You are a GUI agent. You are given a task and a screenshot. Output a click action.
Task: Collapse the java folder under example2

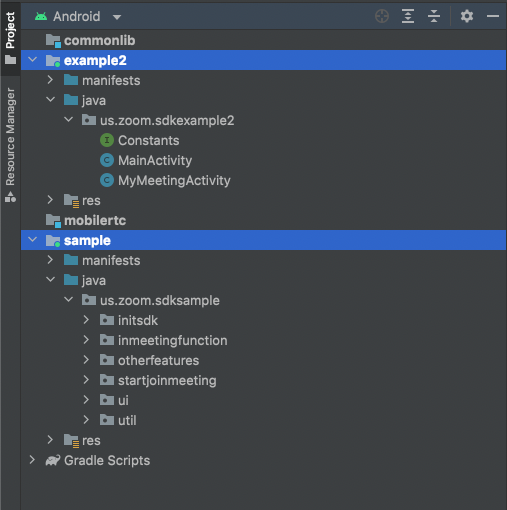(x=50, y=100)
